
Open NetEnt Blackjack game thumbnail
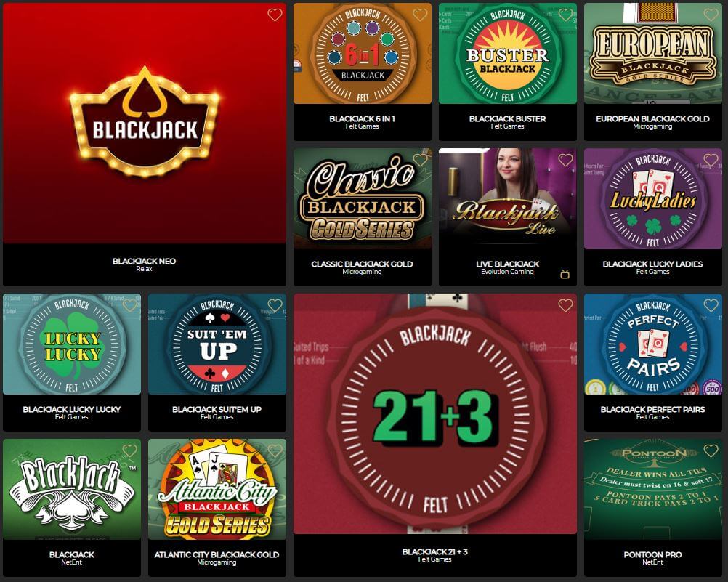(x=71, y=489)
